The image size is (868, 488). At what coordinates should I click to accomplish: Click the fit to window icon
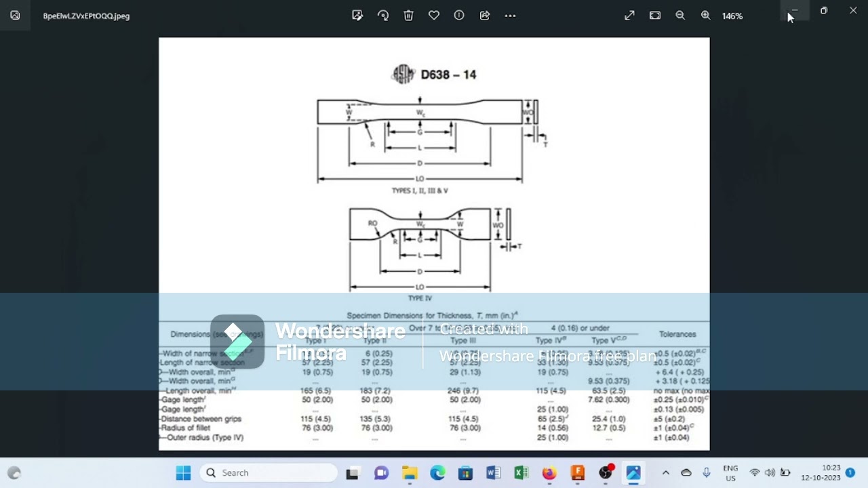[655, 16]
